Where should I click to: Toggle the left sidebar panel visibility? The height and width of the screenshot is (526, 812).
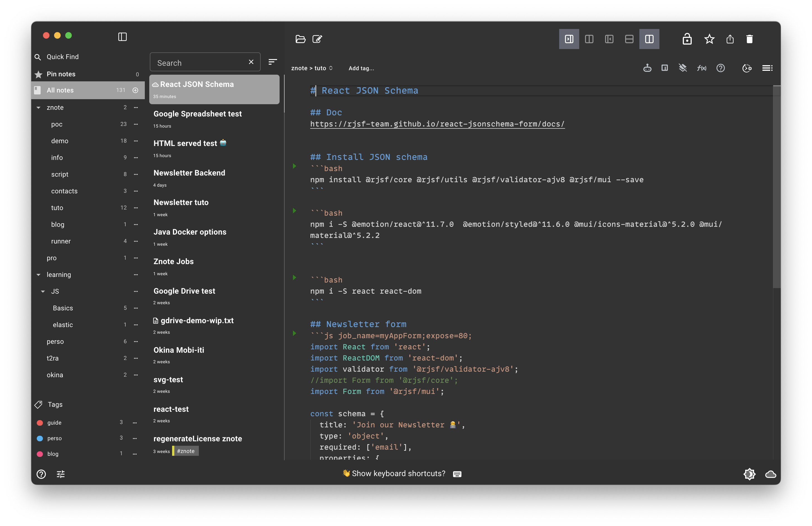coord(123,37)
